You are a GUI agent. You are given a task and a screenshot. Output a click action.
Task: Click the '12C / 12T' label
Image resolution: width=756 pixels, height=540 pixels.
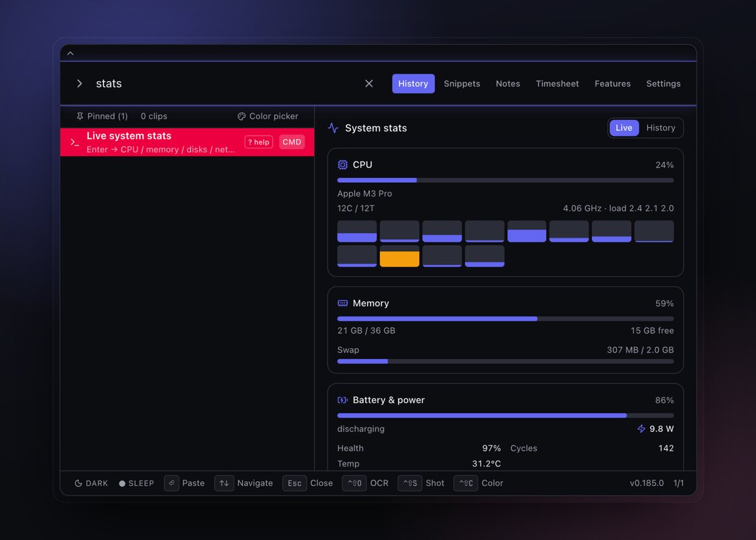pyautogui.click(x=356, y=209)
